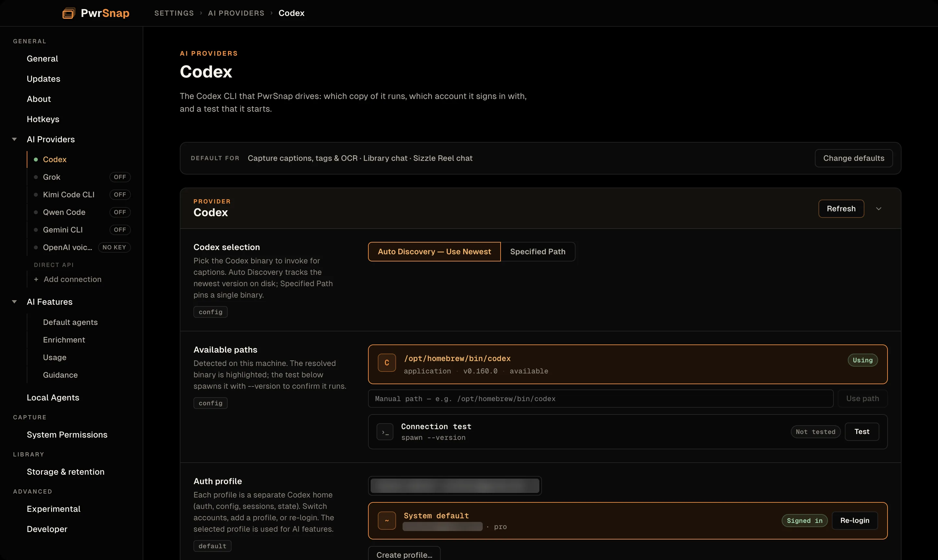The image size is (938, 560).
Task: Select Auto Discovery — Use Newest option
Action: (434, 252)
